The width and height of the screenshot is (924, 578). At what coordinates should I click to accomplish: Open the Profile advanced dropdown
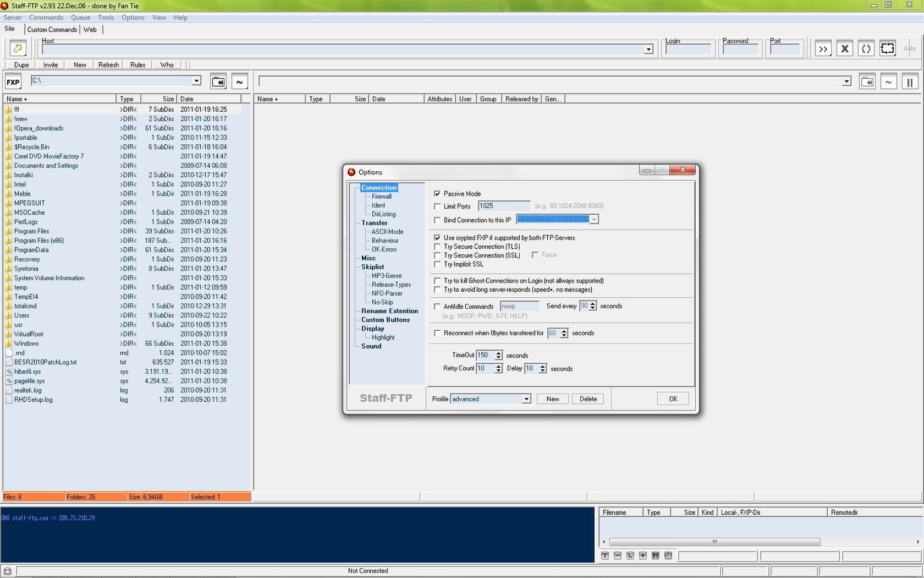click(526, 399)
